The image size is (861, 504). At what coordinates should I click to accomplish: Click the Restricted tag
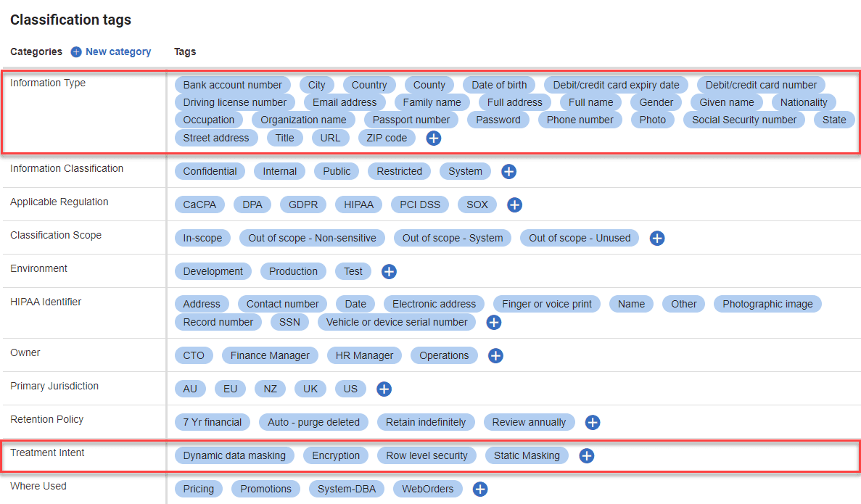click(400, 171)
